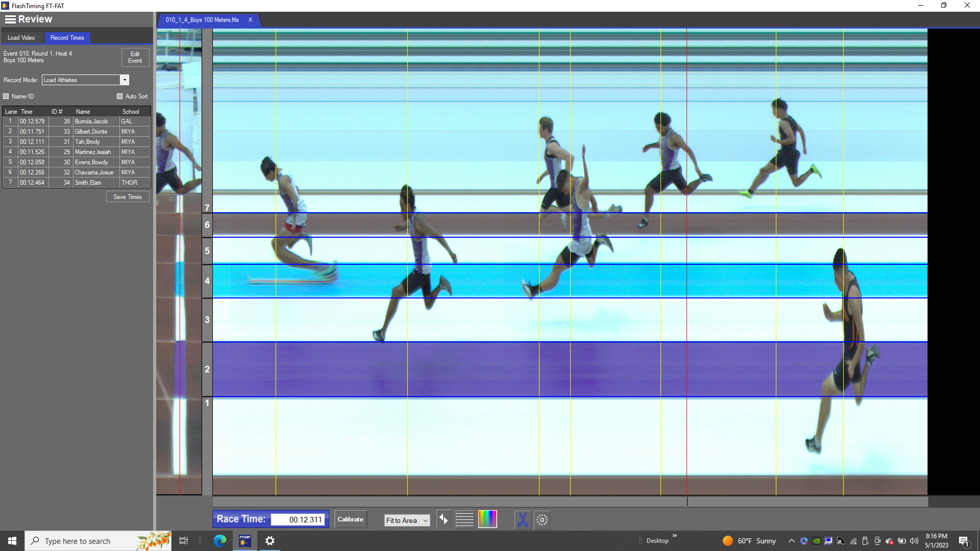Open the image settings gear icon

tap(542, 520)
